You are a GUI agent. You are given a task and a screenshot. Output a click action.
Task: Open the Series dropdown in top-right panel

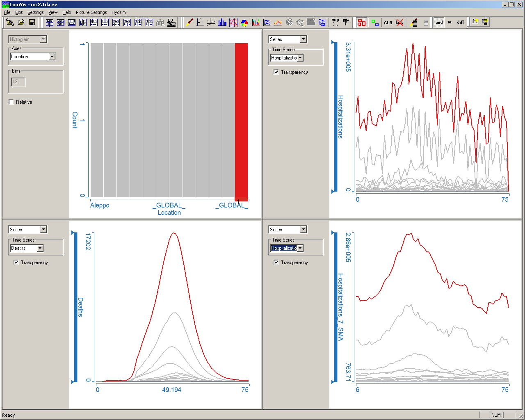coord(304,39)
